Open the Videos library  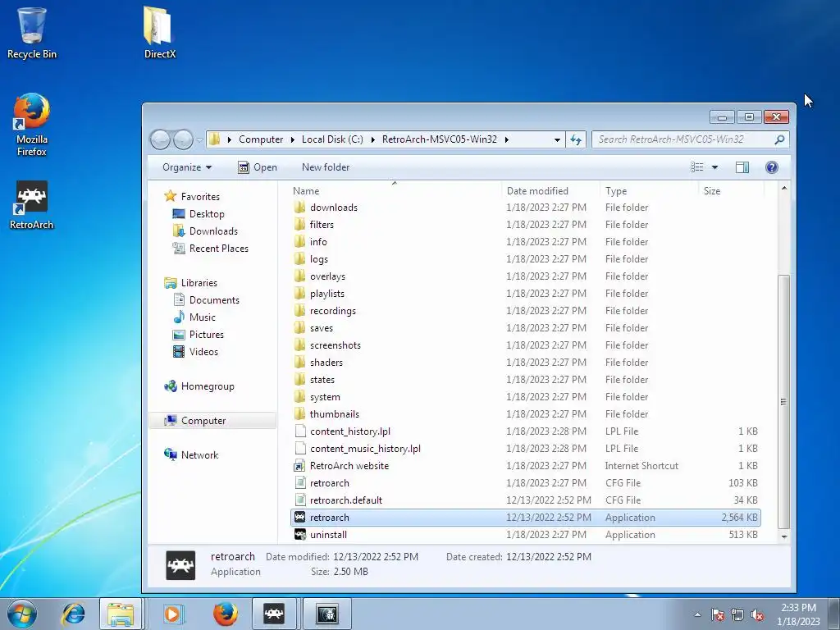tap(203, 351)
